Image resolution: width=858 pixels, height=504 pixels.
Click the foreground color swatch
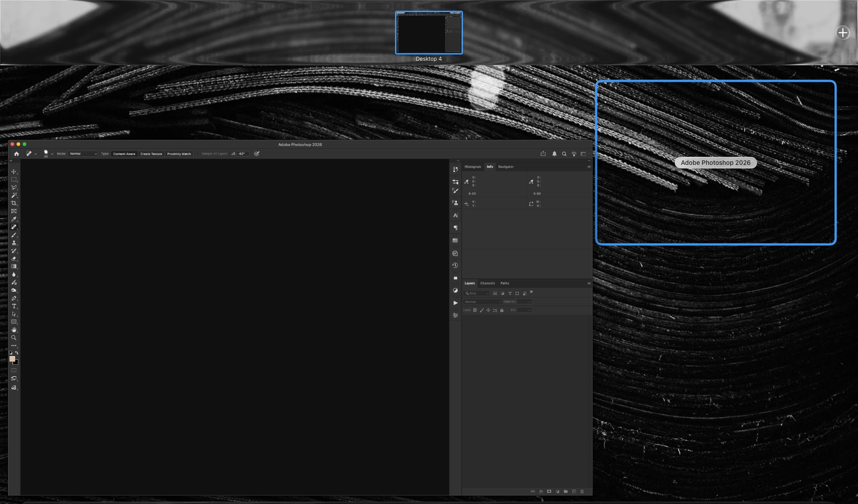pyautogui.click(x=12, y=359)
